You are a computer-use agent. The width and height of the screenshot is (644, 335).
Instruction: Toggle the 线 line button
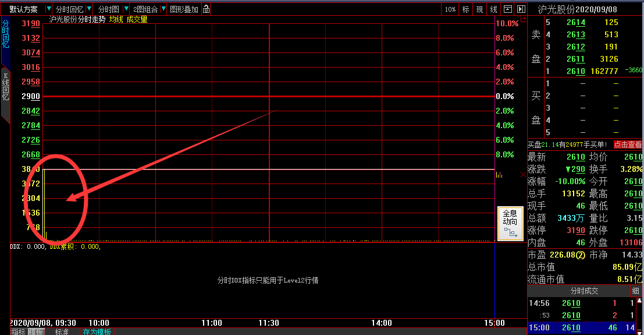tap(493, 9)
